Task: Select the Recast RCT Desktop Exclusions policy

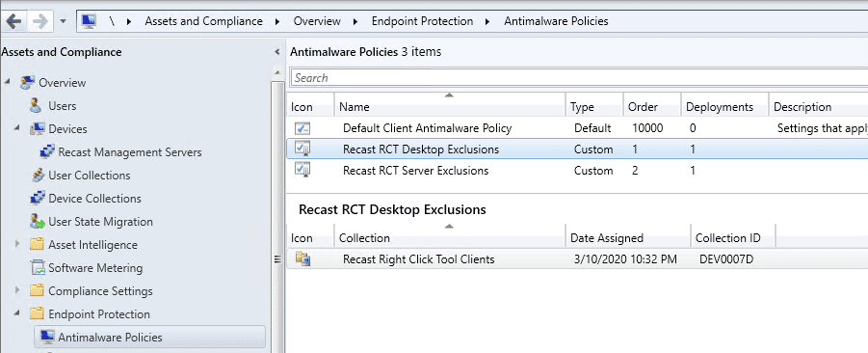Action: [577, 149]
